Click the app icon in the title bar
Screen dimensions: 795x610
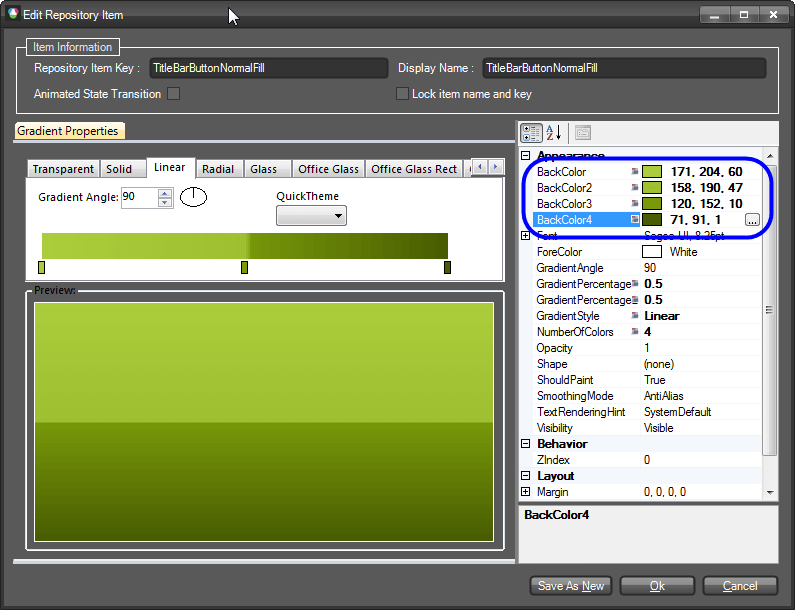pos(13,15)
